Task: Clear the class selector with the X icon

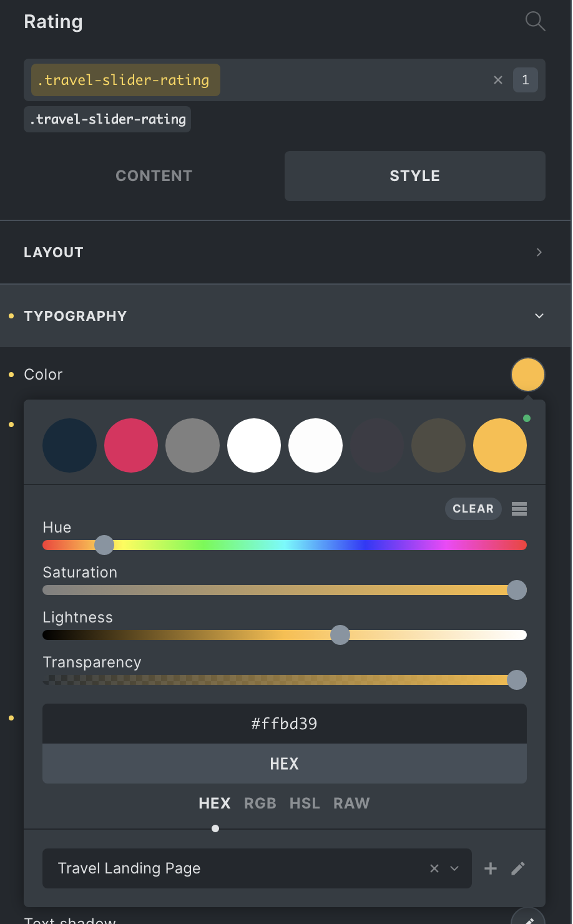Action: tap(498, 80)
